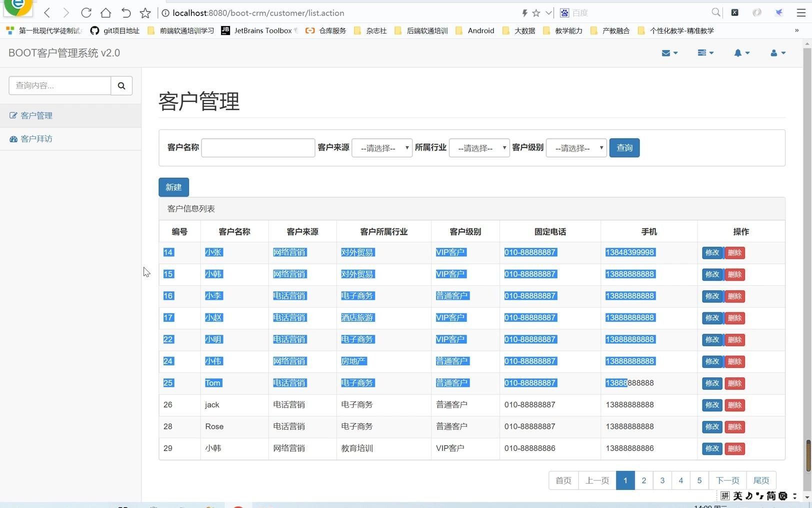
Task: Open the 杂志社 bookmark folder
Action: point(370,31)
